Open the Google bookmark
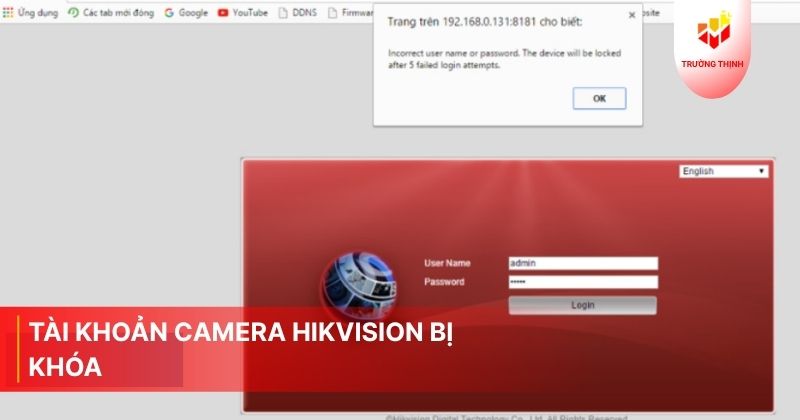Viewport: 800px width, 420px height. (x=186, y=13)
